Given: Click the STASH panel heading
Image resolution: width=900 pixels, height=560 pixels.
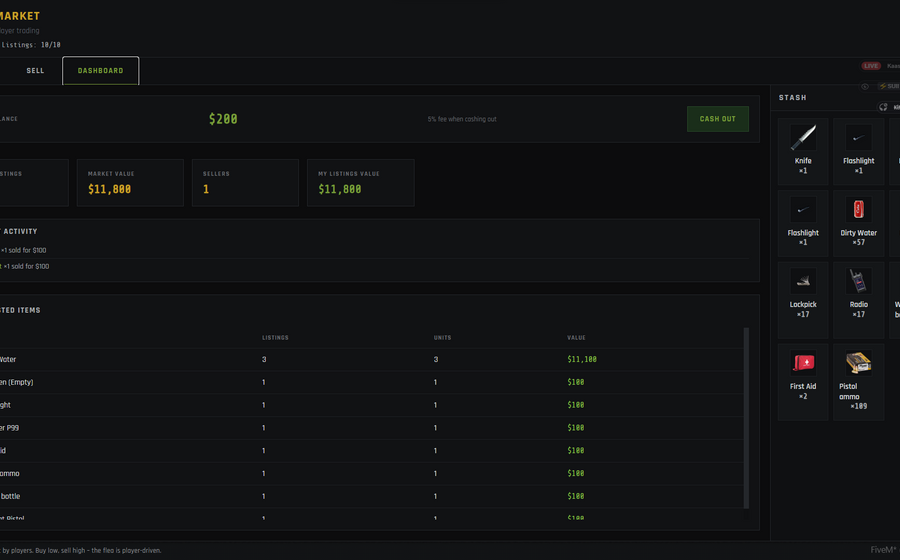Looking at the screenshot, I should pyautogui.click(x=793, y=98).
